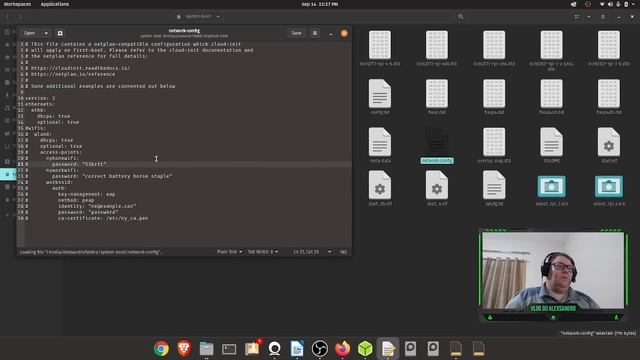Launch Brave browser from the dock
640x360 pixels.
(x=184, y=349)
